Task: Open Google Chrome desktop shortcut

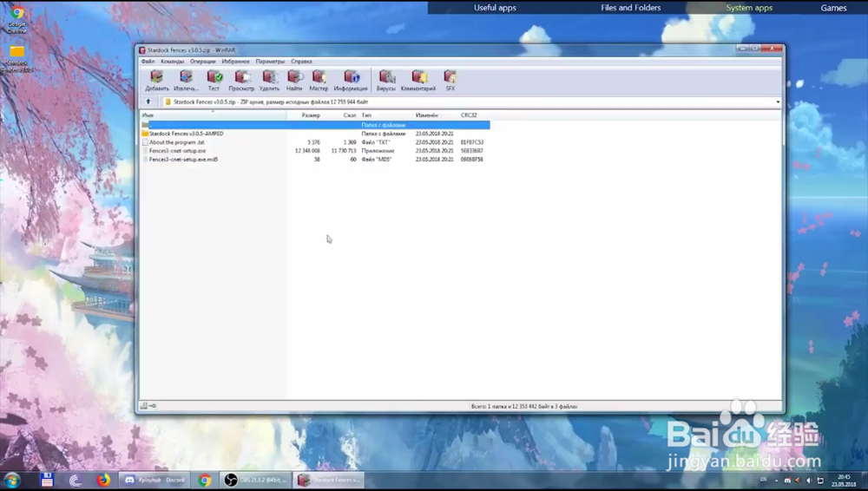Action: coord(17,19)
